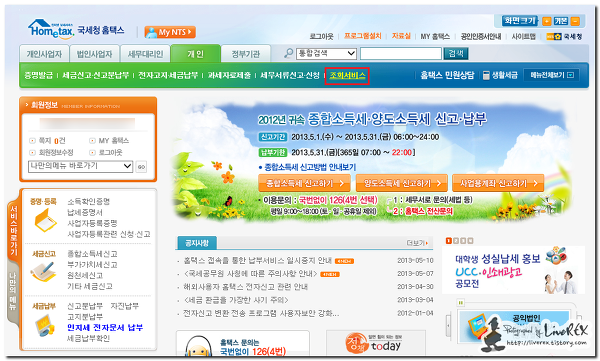
Task: Click the 사업용계좌 신고하기 banner button
Action: coord(498,183)
